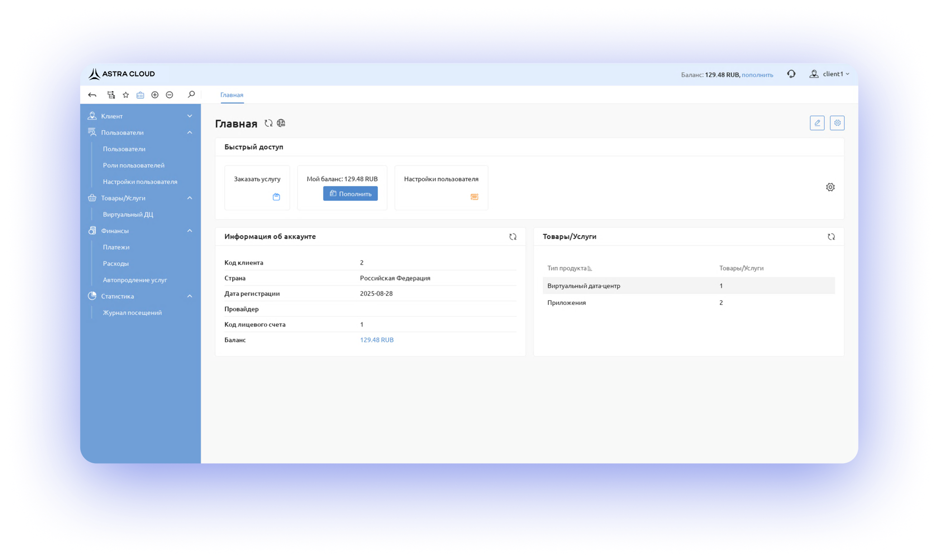This screenshot has height=560, width=938.
Task: Collapse the Статистика section chevron
Action: [x=190, y=296]
